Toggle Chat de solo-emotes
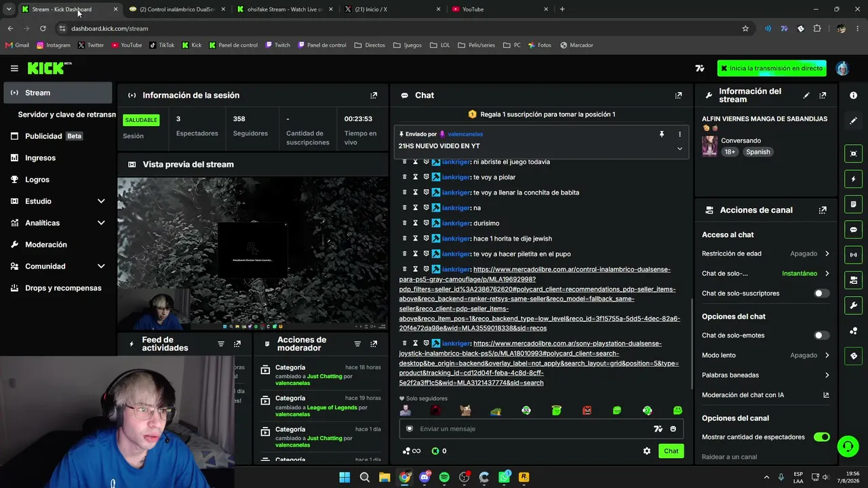The height and width of the screenshot is (488, 868). click(x=821, y=335)
